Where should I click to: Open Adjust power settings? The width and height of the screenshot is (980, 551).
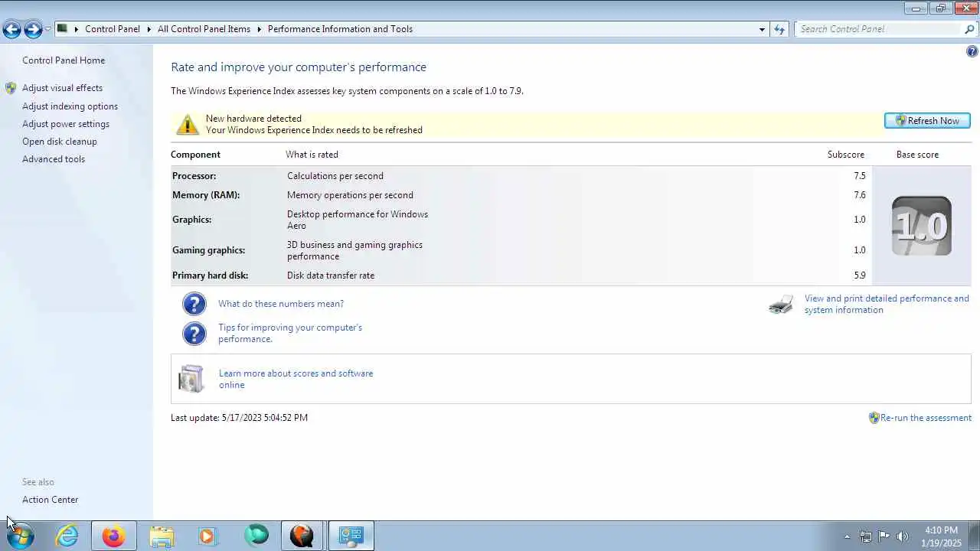(66, 124)
